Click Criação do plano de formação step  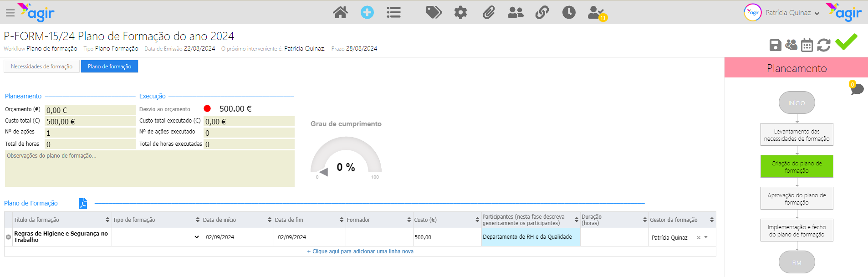coord(797,166)
